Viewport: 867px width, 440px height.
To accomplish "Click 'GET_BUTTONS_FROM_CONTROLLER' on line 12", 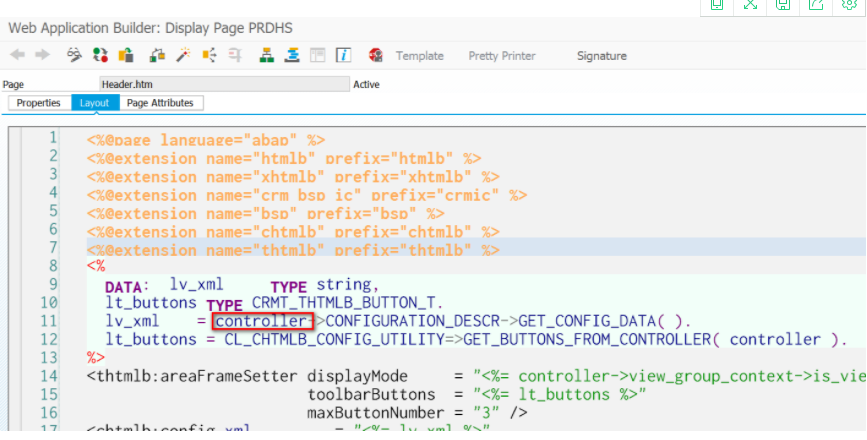I will 587,339.
